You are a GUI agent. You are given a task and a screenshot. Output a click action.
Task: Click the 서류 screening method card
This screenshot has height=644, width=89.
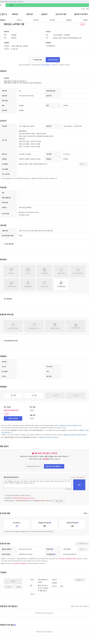pos(13,395)
